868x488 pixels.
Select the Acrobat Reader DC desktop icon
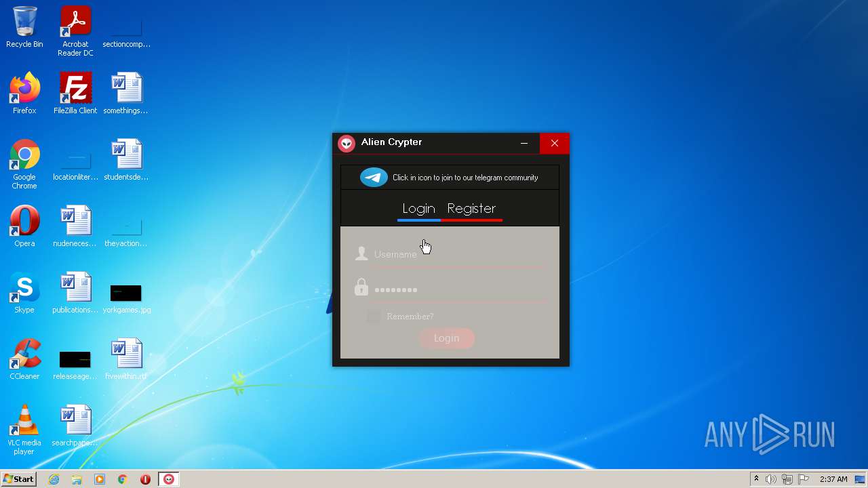(75, 31)
